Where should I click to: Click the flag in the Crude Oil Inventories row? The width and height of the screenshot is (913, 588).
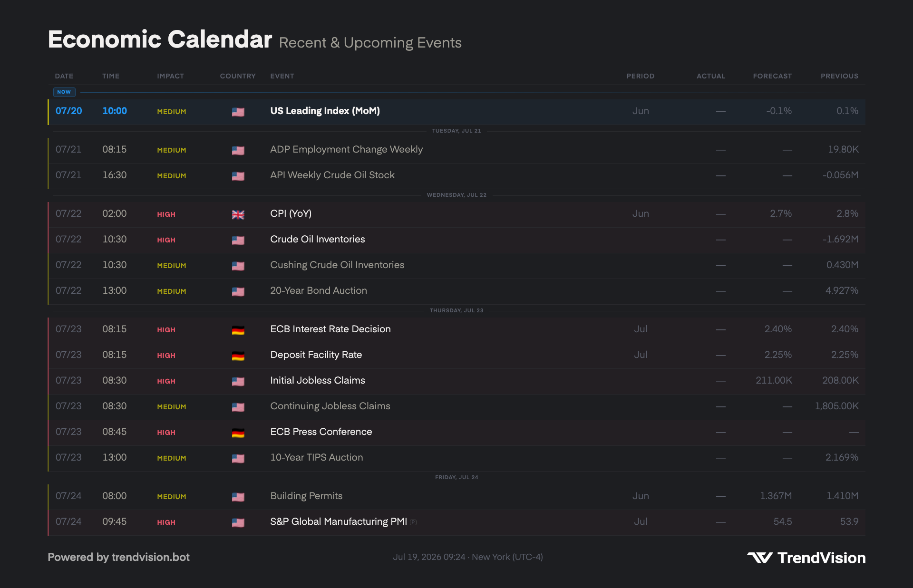click(x=238, y=240)
